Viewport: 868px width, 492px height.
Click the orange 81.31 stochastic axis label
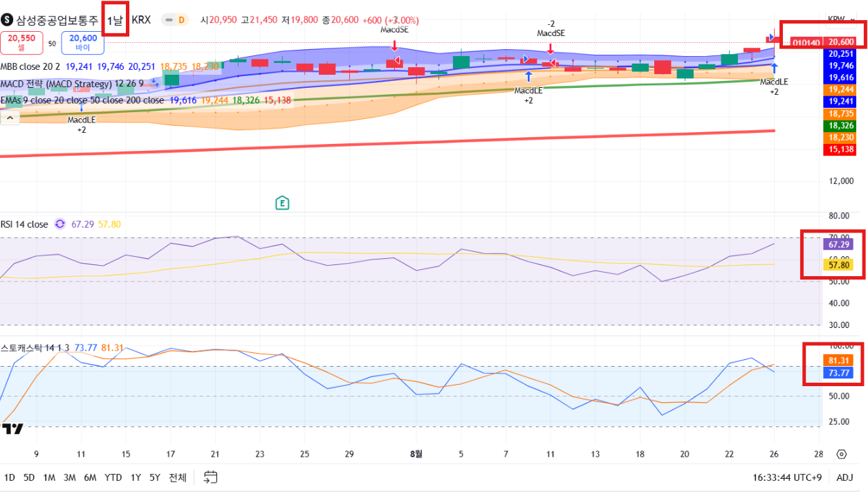pyautogui.click(x=838, y=360)
